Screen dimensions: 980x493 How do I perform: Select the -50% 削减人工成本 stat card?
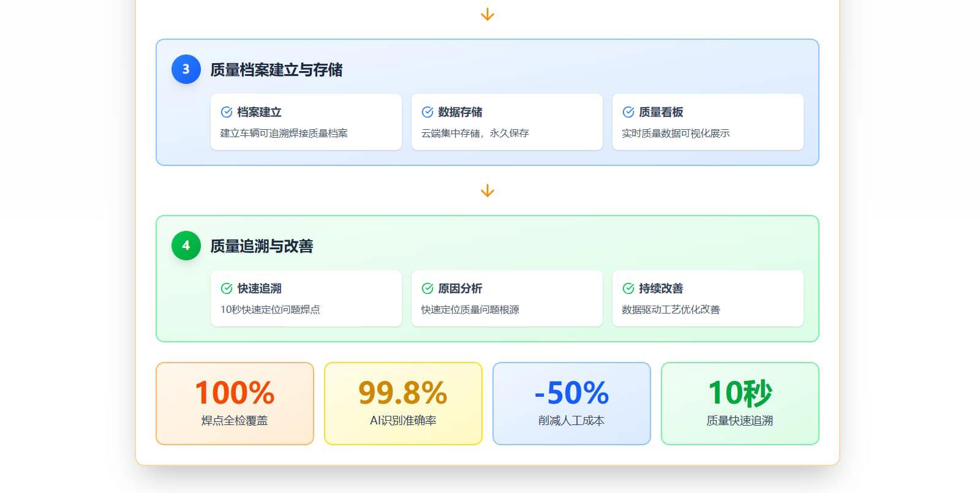[571, 404]
